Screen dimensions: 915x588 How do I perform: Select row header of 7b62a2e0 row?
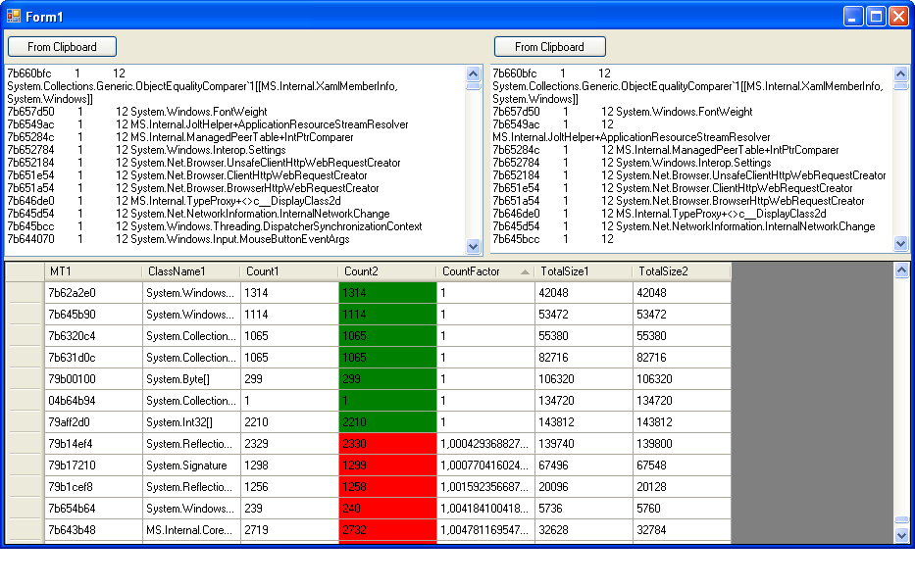click(25, 293)
